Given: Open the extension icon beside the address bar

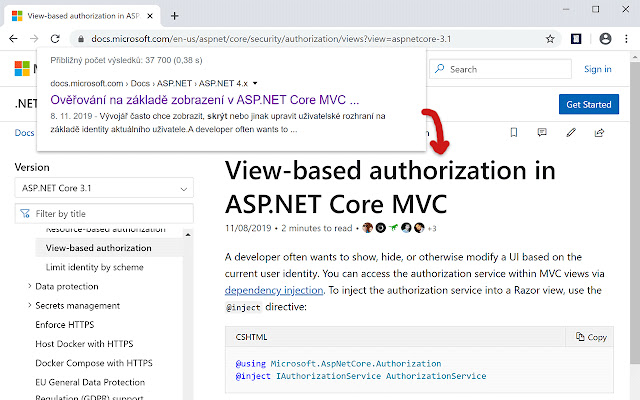Looking at the screenshot, I should (x=576, y=39).
